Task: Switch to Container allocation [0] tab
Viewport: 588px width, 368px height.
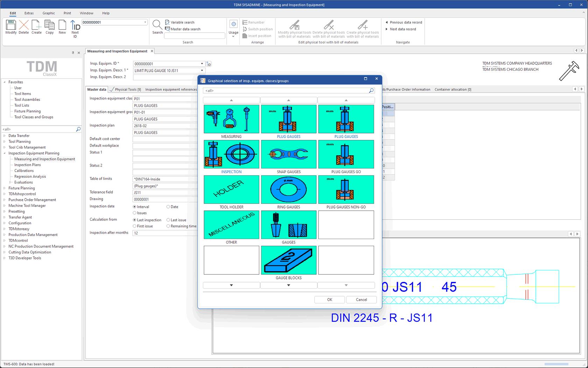Action: [453, 89]
